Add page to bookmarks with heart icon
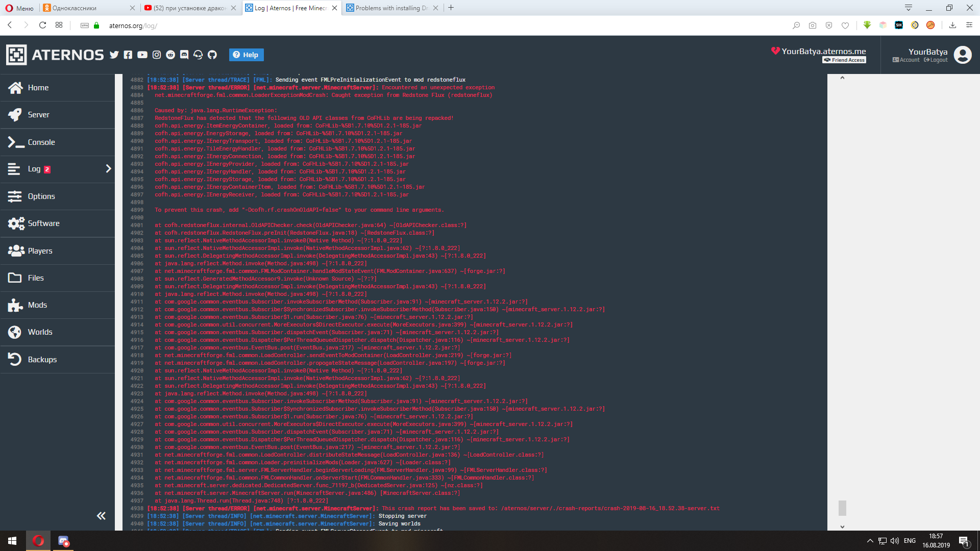 845,25
